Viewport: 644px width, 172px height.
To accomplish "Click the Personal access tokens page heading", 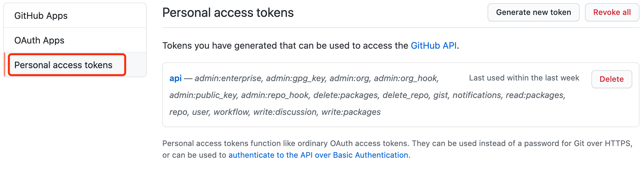I will (228, 13).
